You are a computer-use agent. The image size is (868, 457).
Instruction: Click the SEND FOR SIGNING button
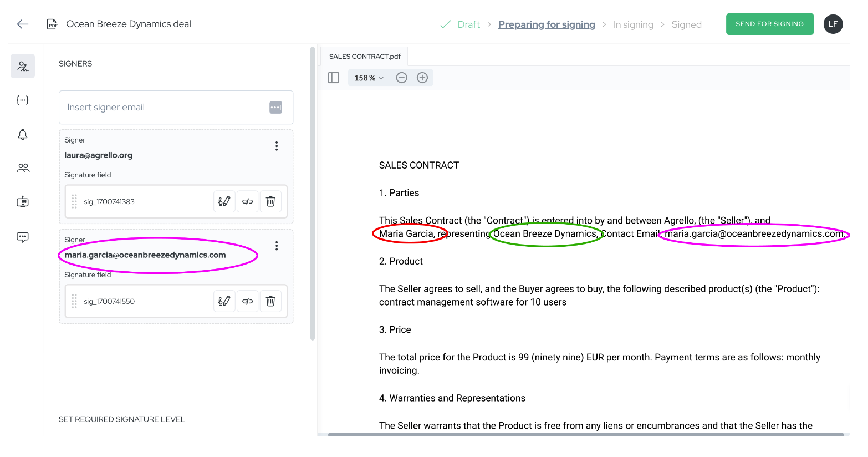770,24
